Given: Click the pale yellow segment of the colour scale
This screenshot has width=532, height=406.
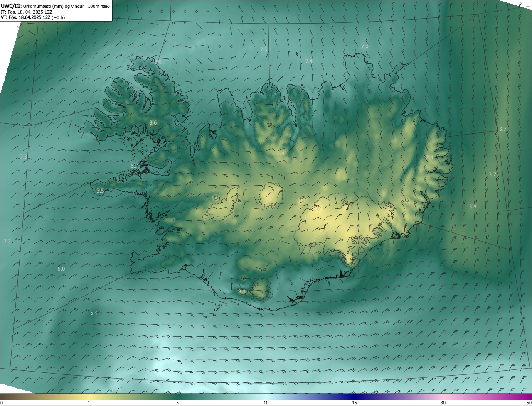Looking at the screenshot, I should tap(89, 396).
